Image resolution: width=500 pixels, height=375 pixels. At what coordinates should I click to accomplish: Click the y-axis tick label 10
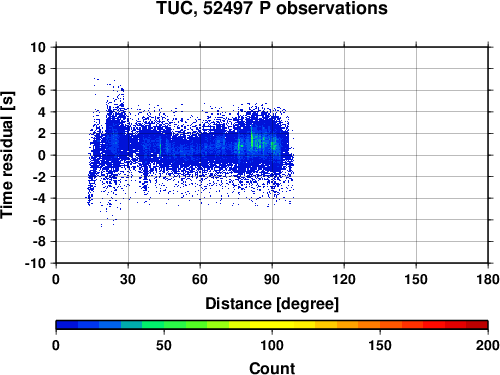[x=38, y=47]
